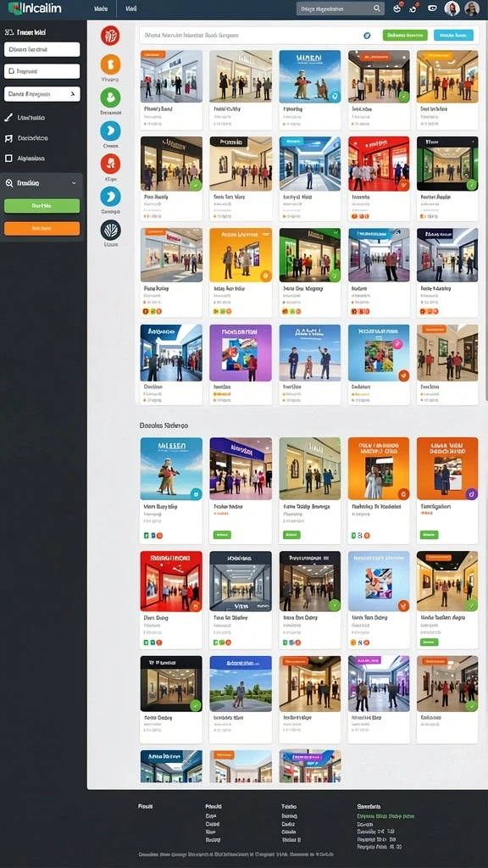The height and width of the screenshot is (868, 488).
Task: Click the magnifier icon in the header search box
Action: click(377, 8)
